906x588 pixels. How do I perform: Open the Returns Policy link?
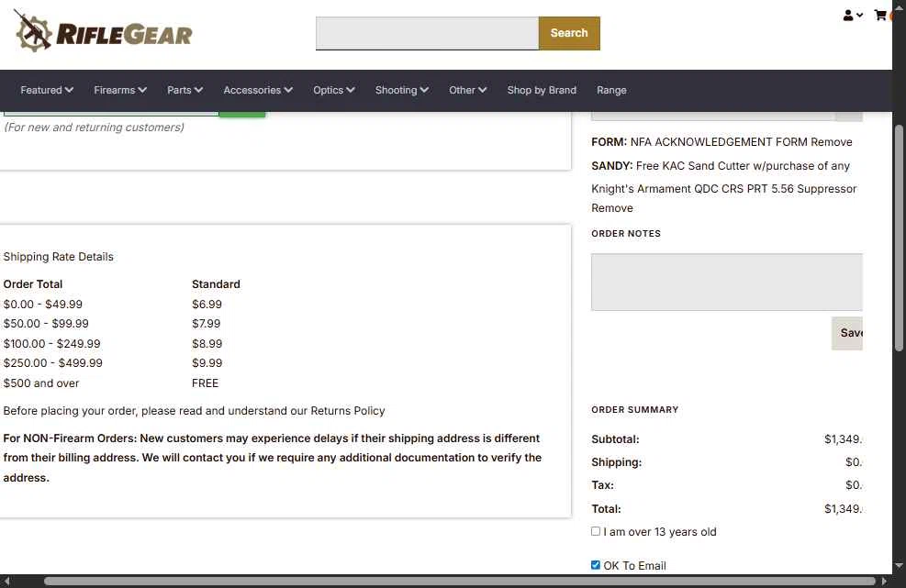point(348,411)
